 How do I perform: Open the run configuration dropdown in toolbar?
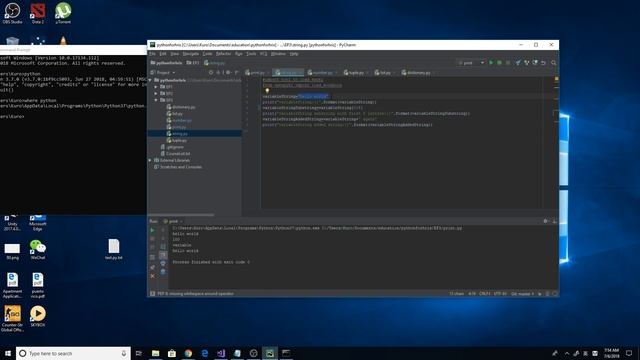471,63
